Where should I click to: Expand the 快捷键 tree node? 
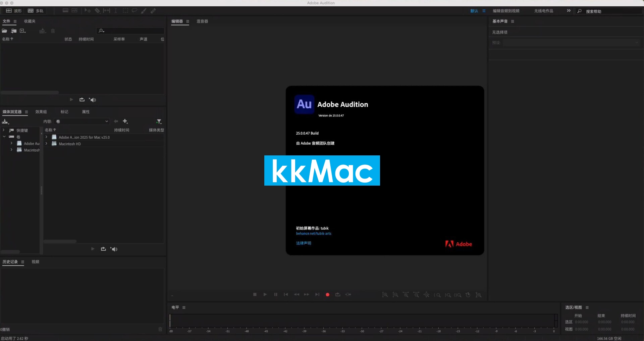click(3, 130)
